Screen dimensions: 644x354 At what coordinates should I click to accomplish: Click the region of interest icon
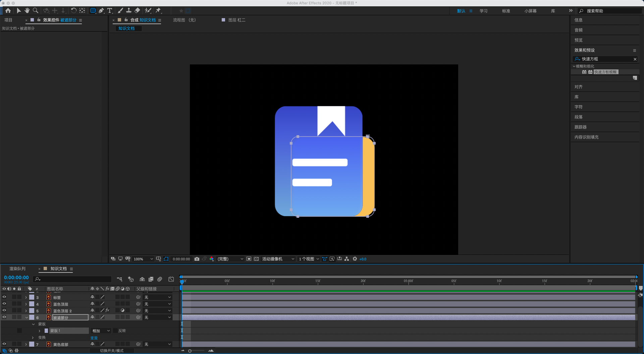[249, 259]
